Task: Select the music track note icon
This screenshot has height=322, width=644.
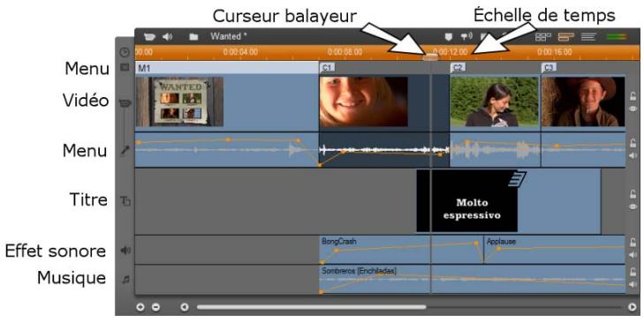Action: tap(126, 280)
